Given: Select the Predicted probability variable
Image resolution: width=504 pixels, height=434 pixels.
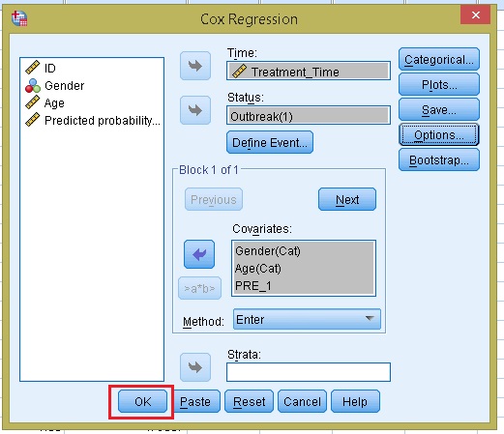Looking at the screenshot, I should tap(92, 120).
